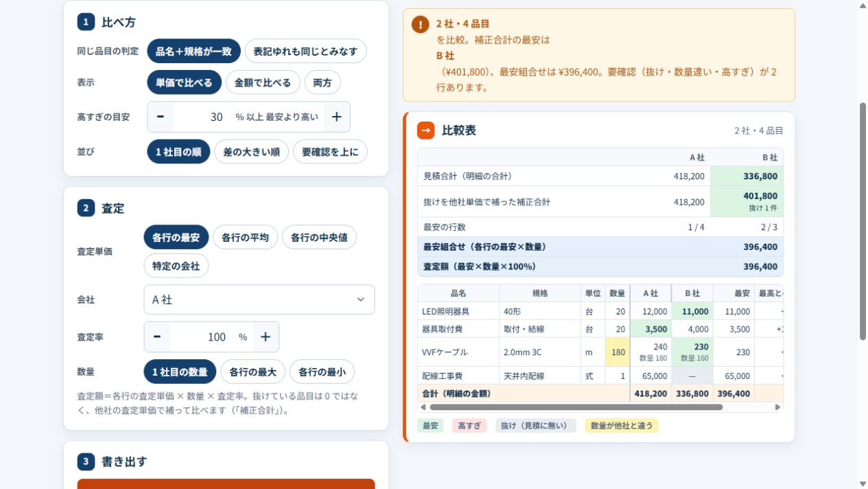Click the orange export button under 書き出す

226,484
